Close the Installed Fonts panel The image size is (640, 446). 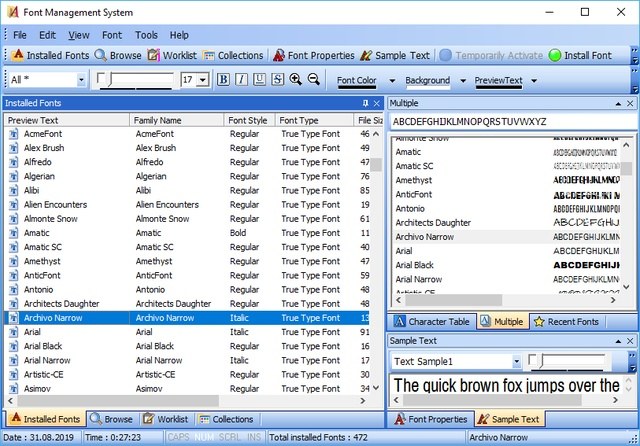[377, 103]
